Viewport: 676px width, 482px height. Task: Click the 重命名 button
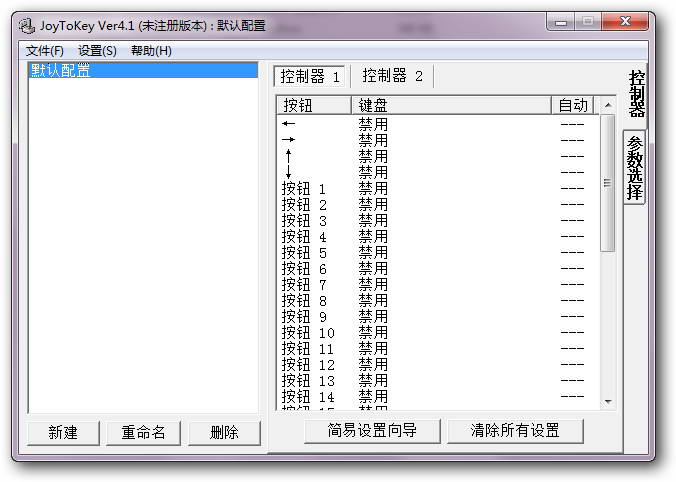pos(143,432)
